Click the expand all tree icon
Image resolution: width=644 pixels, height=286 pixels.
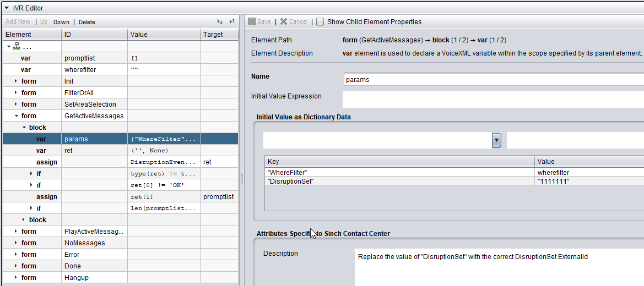pos(220,22)
